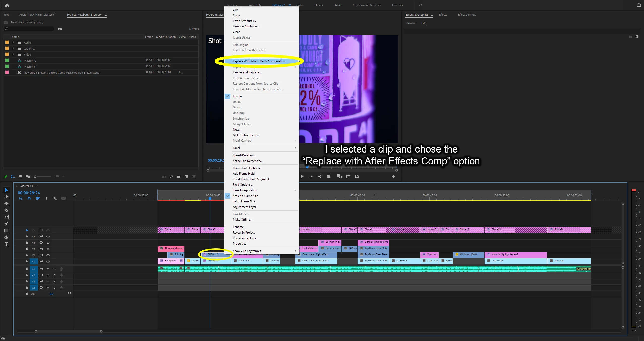Open timeline wrench display settings

(x=55, y=198)
